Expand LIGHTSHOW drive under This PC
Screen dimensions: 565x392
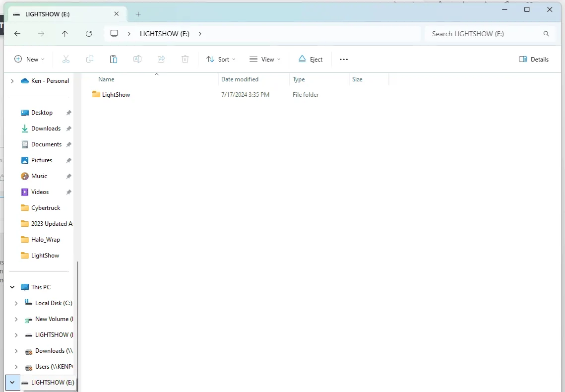tap(16, 335)
